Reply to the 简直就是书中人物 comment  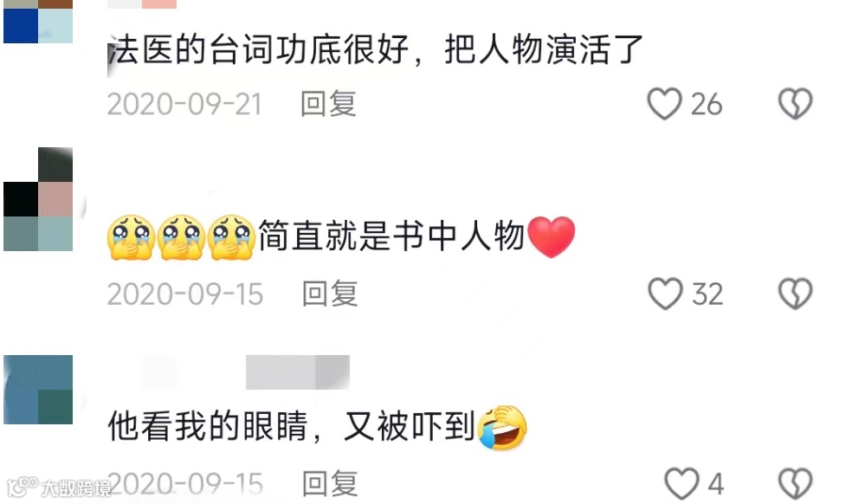330,294
